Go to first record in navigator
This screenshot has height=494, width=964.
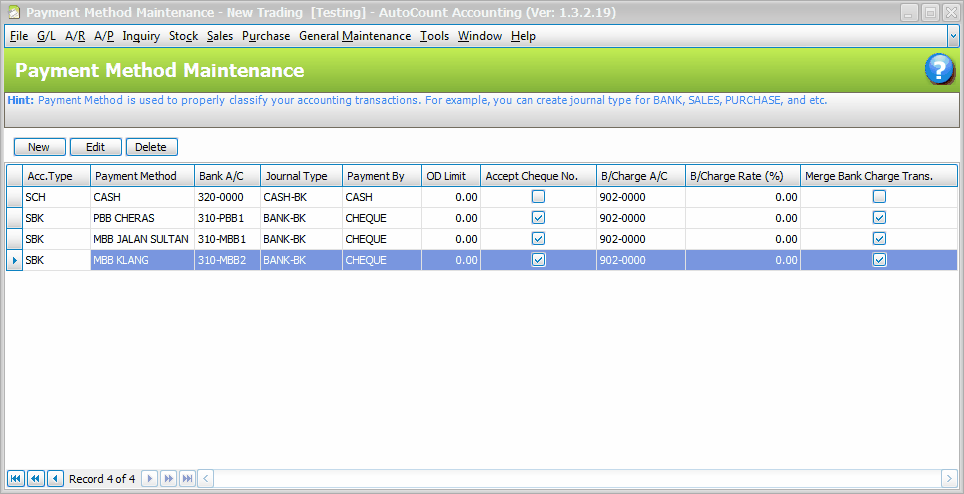16,479
